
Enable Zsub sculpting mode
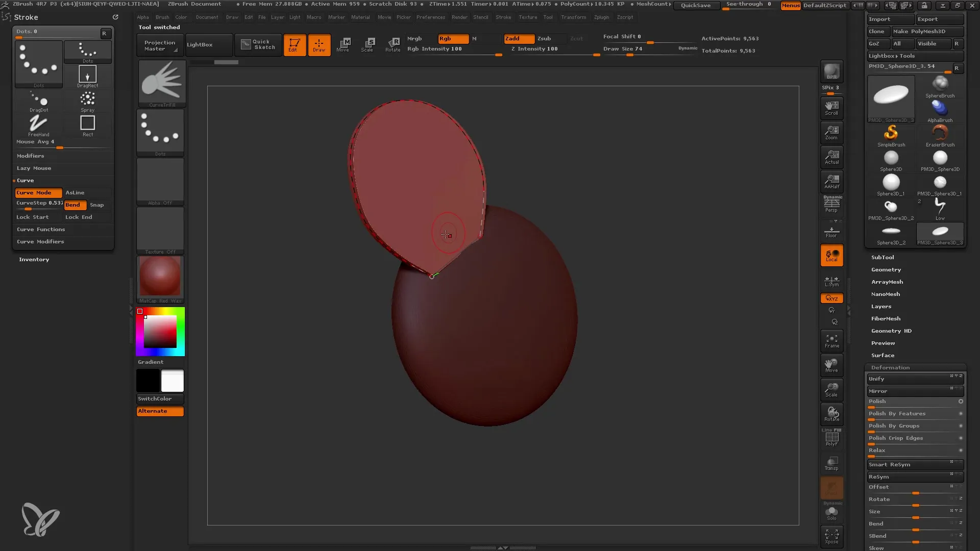tap(543, 38)
